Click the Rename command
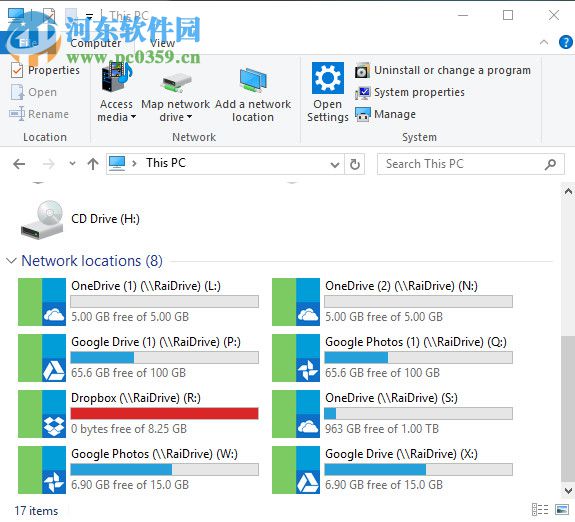575x522 pixels. point(39,114)
